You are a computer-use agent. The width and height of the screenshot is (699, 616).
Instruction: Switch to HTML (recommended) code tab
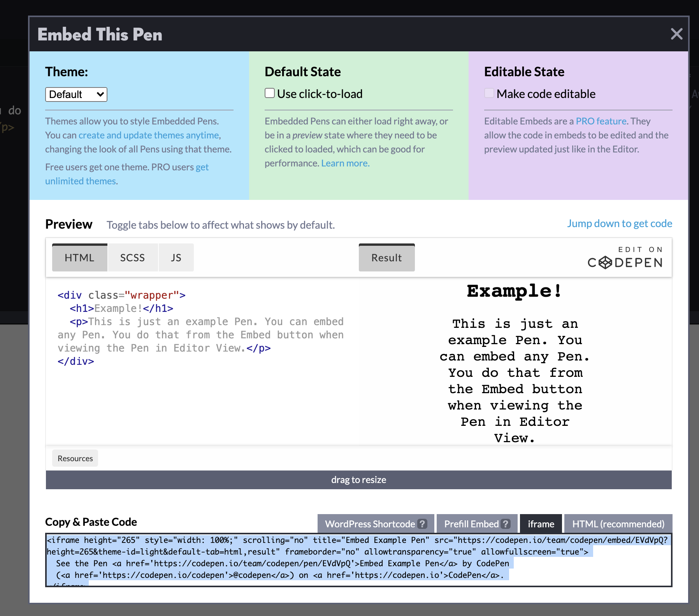(618, 524)
